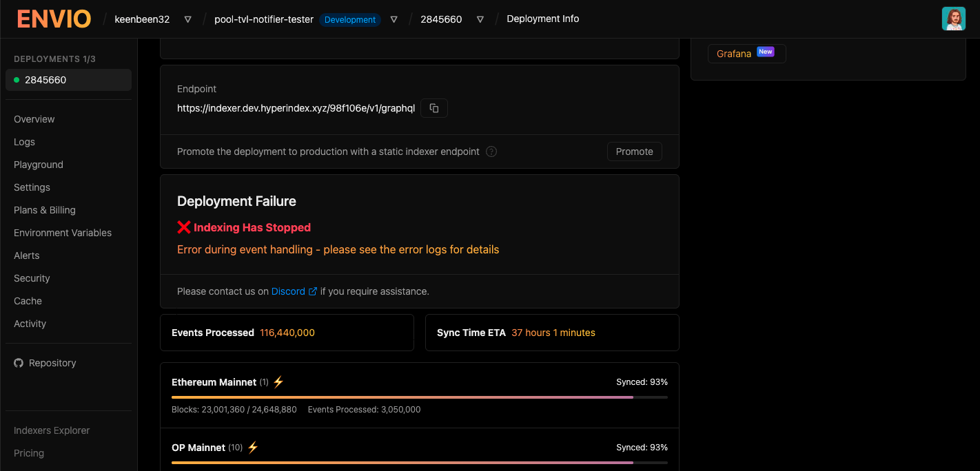Click the GitHub Repository icon in sidebar
This screenshot has width=980, height=471.
(19, 363)
